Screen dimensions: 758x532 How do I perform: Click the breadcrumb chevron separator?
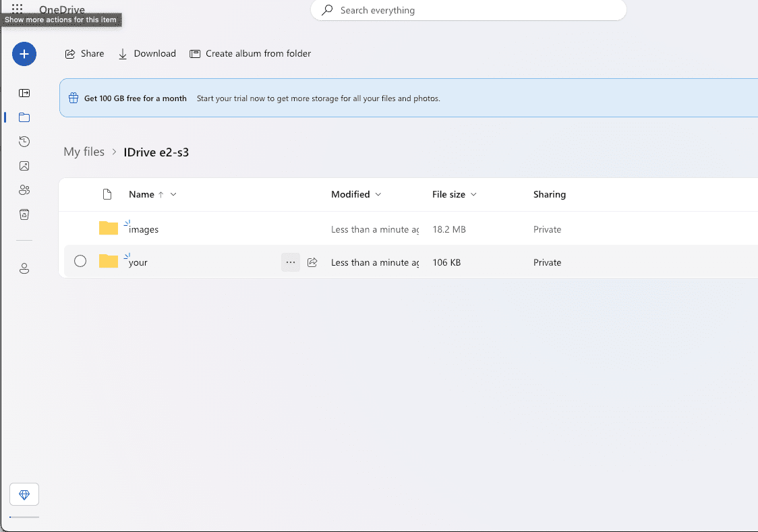click(114, 152)
